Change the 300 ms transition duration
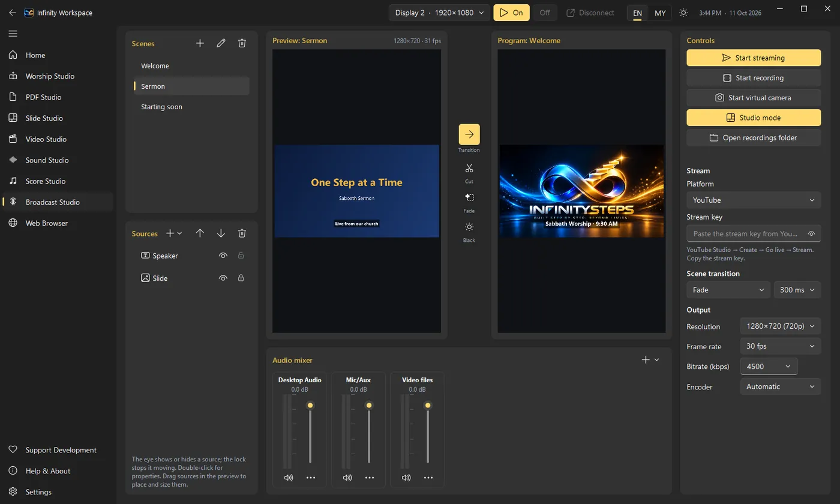The height and width of the screenshot is (504, 840). (x=797, y=290)
